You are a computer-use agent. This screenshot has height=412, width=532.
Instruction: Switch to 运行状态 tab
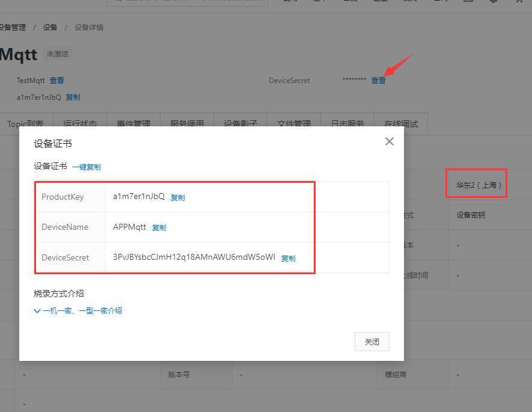point(80,123)
